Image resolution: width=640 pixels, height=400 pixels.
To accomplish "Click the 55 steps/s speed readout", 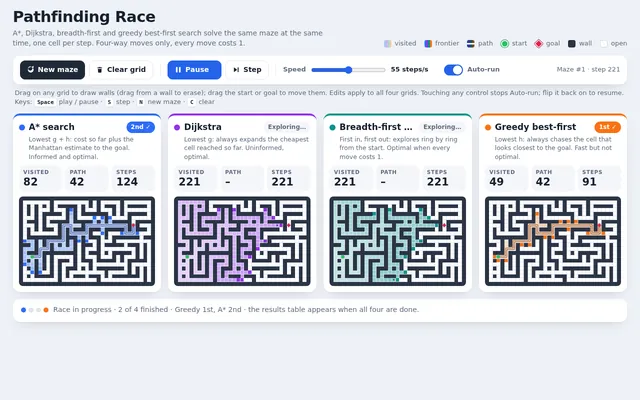I will (x=409, y=70).
